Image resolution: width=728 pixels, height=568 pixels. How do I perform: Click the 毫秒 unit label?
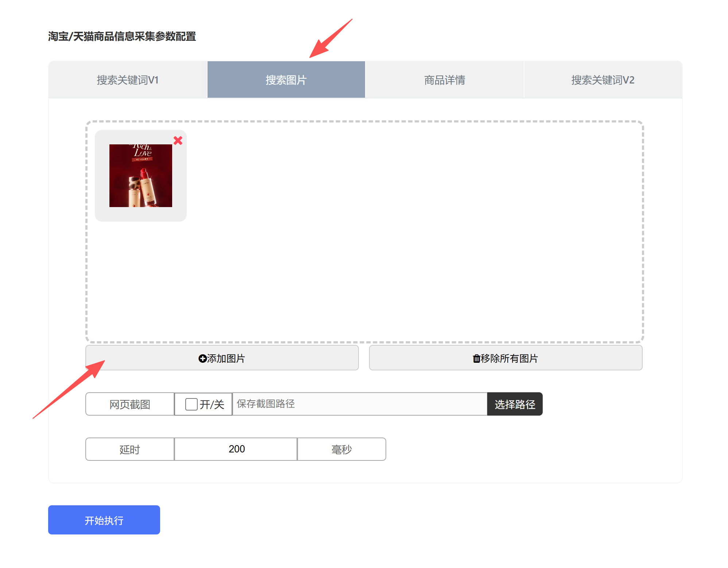click(341, 449)
